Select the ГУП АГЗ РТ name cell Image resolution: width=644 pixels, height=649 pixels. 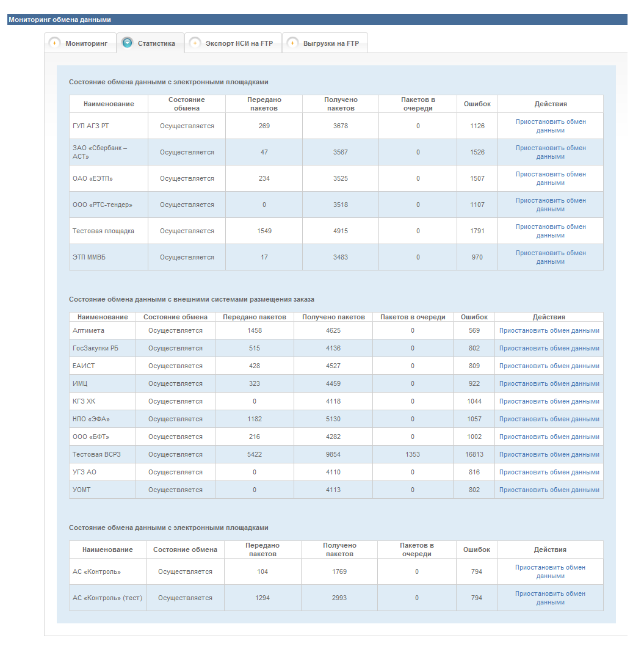coord(109,126)
